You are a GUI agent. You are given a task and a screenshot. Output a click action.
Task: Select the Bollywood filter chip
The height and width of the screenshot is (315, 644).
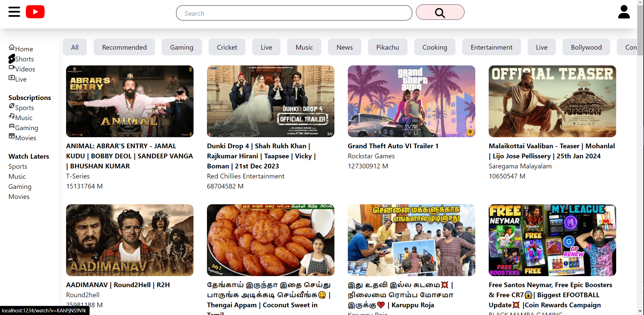pos(586,47)
